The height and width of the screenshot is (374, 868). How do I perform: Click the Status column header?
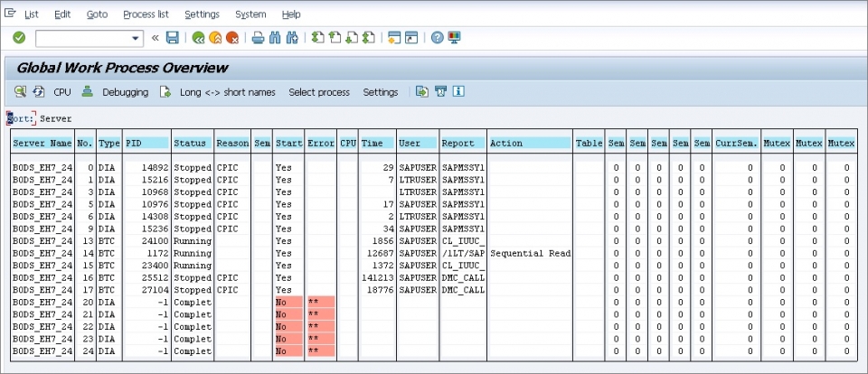click(x=190, y=143)
